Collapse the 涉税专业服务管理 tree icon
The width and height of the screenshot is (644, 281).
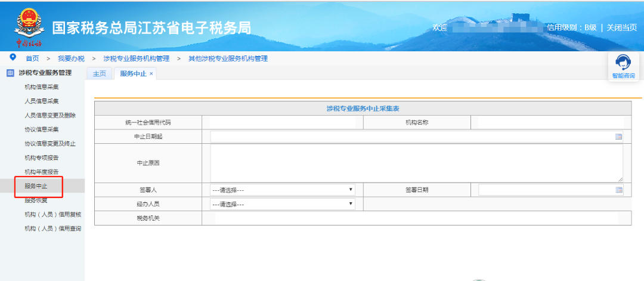click(x=10, y=73)
